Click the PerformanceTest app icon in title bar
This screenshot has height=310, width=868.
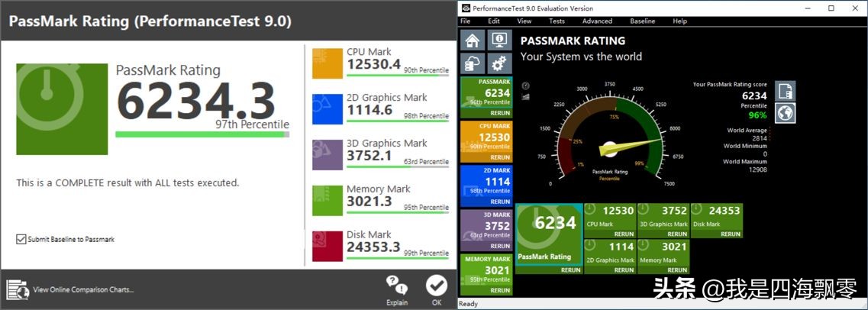coord(466,8)
